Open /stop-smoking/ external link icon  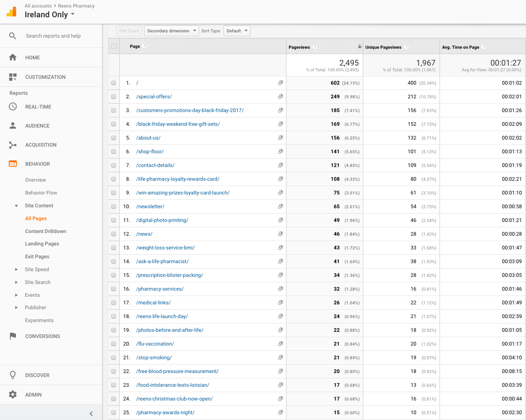[280, 358]
